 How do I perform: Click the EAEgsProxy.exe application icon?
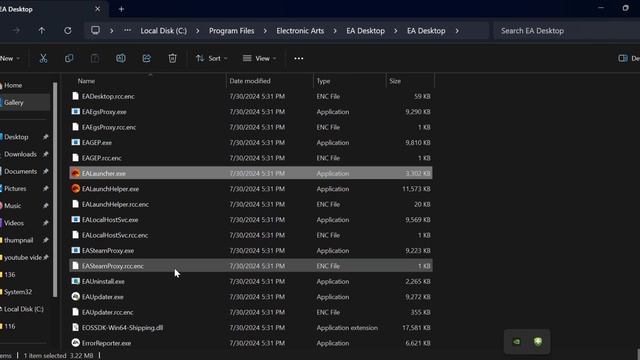point(76,111)
